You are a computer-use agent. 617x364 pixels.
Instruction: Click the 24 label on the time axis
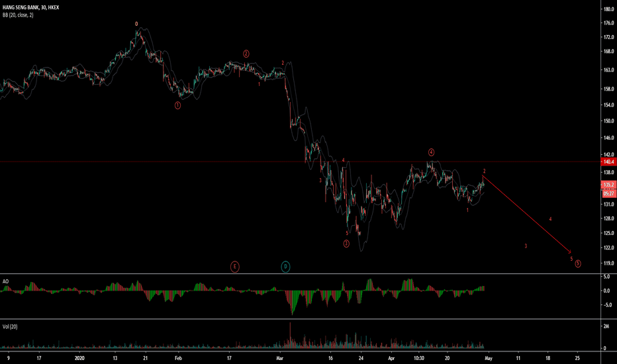(x=361, y=358)
